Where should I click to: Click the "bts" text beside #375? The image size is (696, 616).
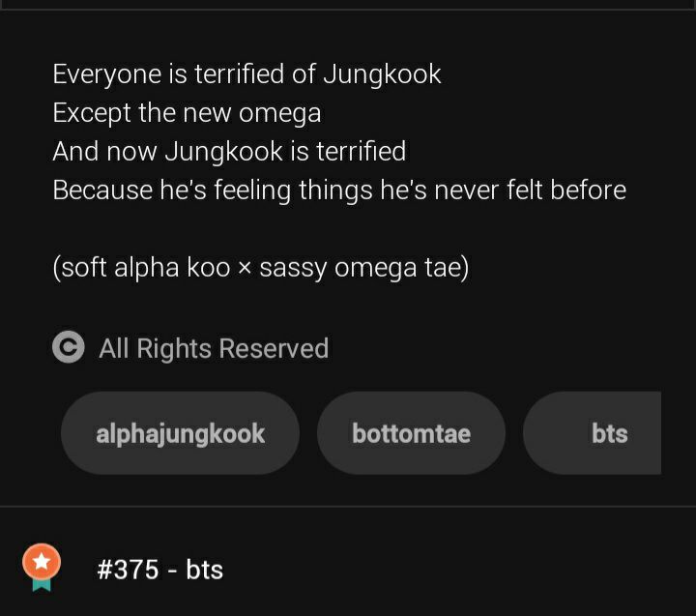(x=204, y=570)
